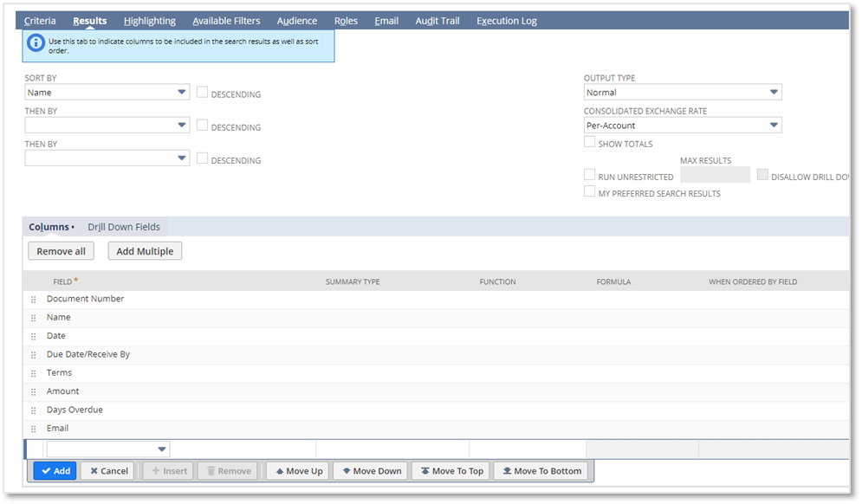Image resolution: width=862 pixels, height=504 pixels.
Task: Click the info icon in the instructions banner
Action: coord(35,42)
